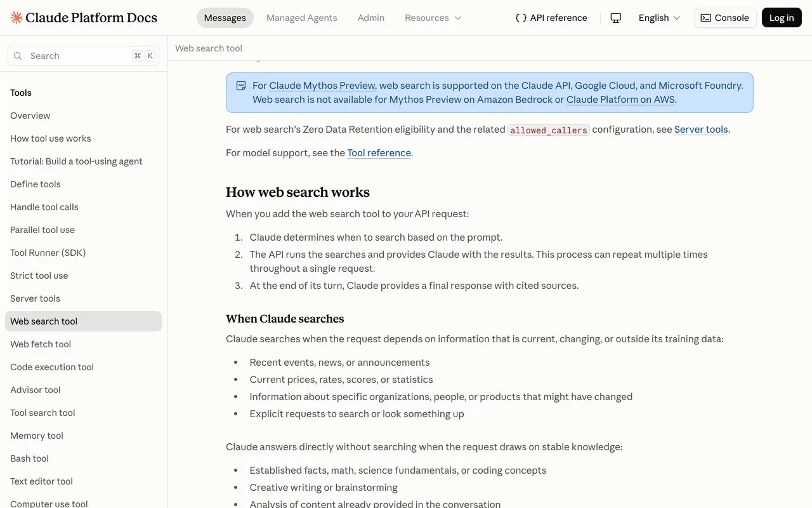The image size is (812, 508).
Task: Open the Claude Mythos Preview link
Action: pos(322,86)
